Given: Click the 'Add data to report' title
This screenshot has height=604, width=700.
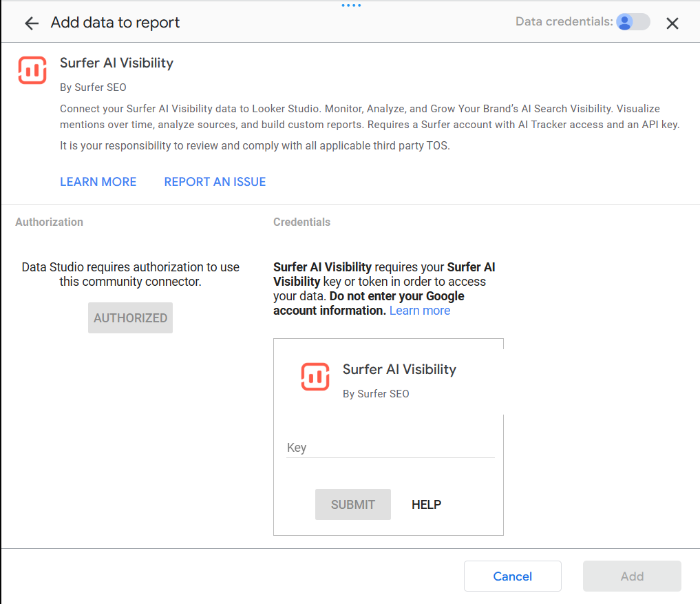Looking at the screenshot, I should [115, 22].
